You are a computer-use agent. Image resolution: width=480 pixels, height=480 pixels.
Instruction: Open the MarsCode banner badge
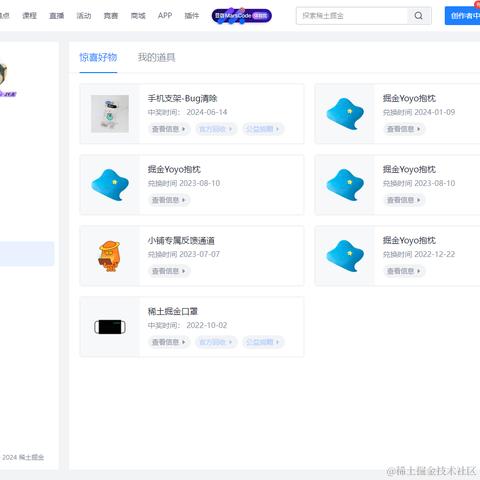(242, 16)
